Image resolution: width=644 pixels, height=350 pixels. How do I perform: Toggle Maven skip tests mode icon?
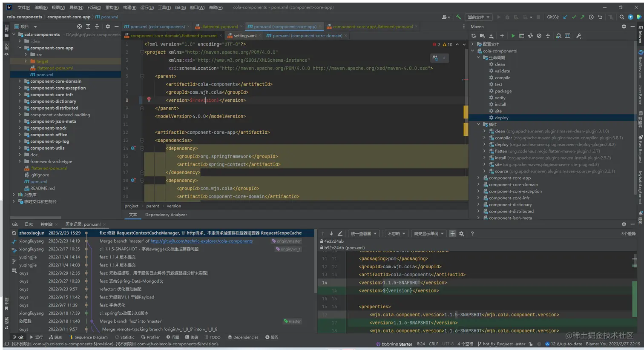539,36
